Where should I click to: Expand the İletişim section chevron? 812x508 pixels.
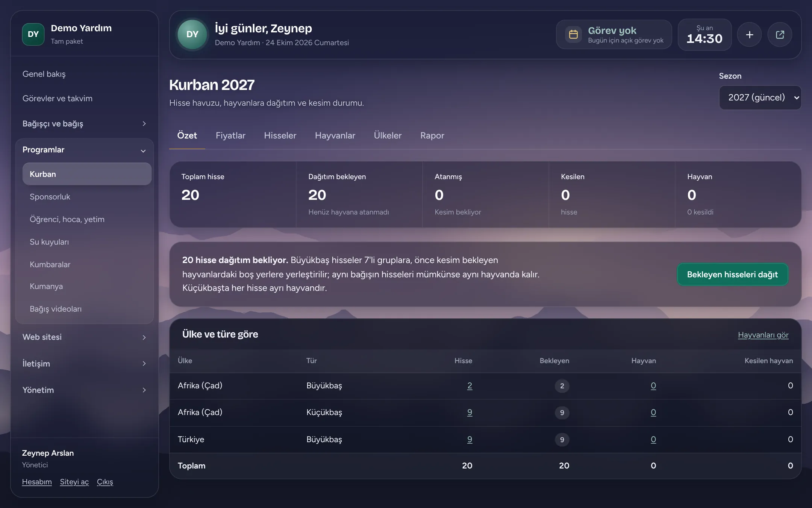click(x=144, y=364)
